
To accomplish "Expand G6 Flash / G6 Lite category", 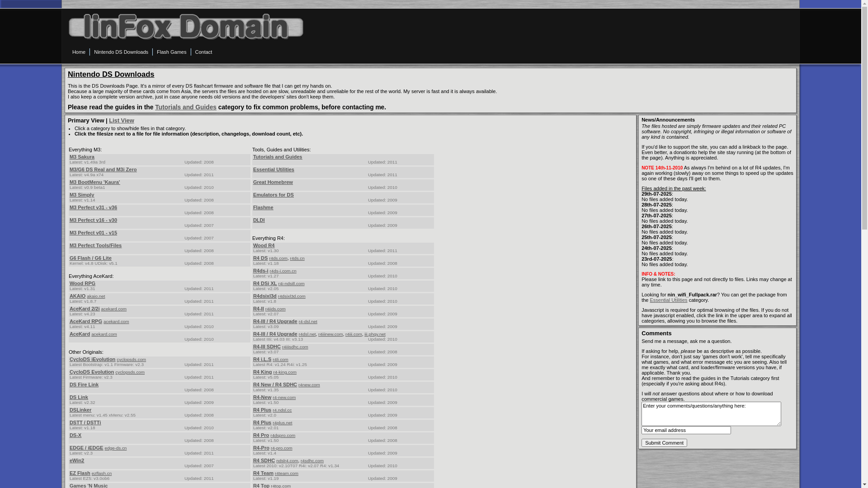I will (90, 258).
